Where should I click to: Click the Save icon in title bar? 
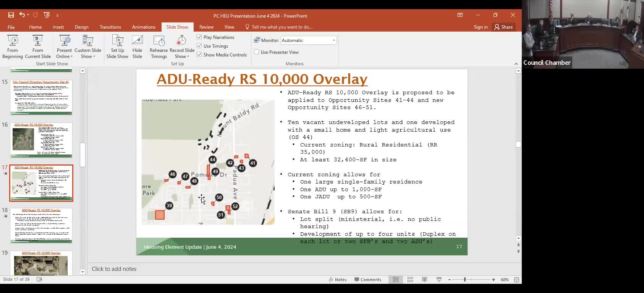[x=11, y=15]
